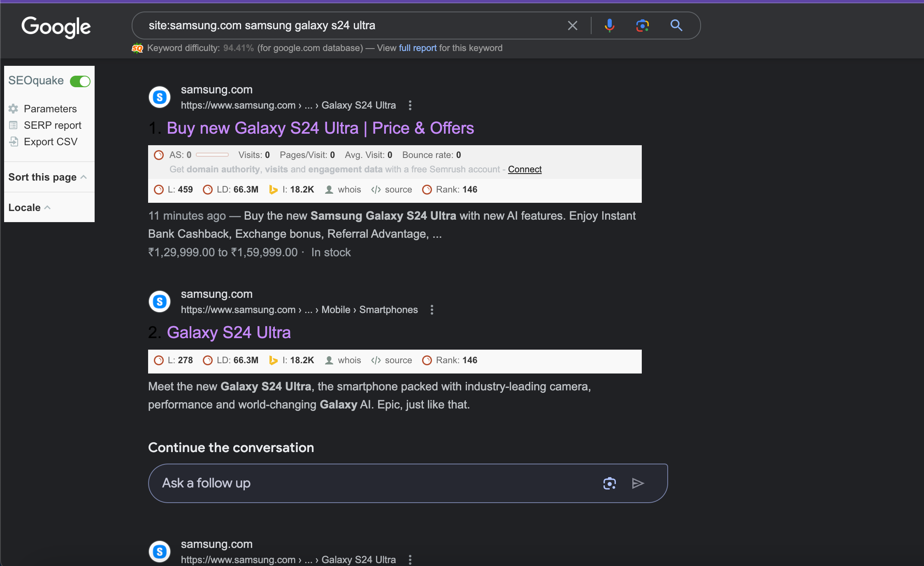Click the Connect link for Semrush account
This screenshot has height=566, width=924.
[x=525, y=169]
